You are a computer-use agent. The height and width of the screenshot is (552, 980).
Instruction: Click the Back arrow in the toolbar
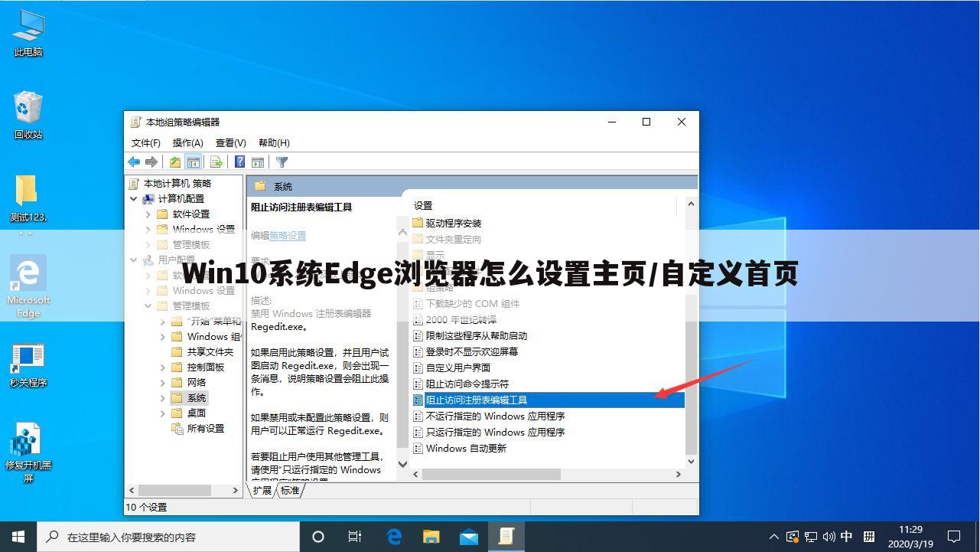pos(134,162)
